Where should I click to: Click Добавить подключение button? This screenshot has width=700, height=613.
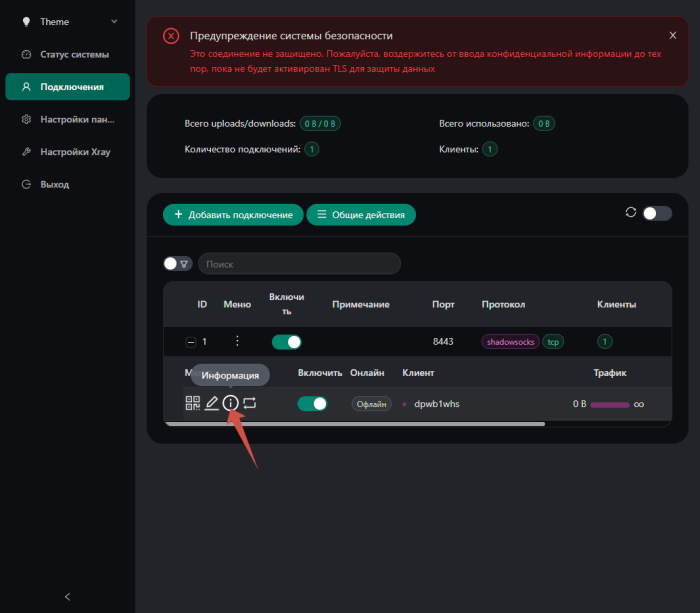[x=233, y=214]
